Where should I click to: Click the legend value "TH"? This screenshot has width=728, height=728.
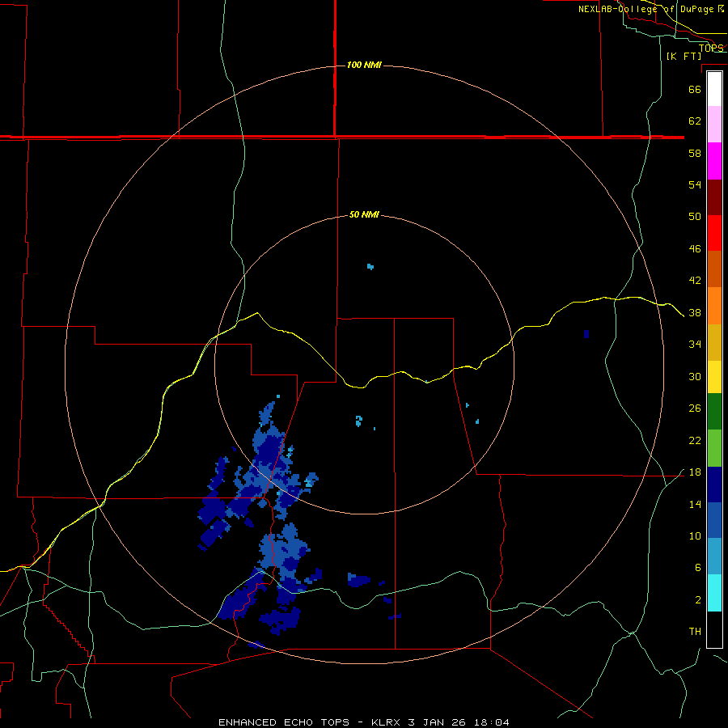click(x=695, y=632)
